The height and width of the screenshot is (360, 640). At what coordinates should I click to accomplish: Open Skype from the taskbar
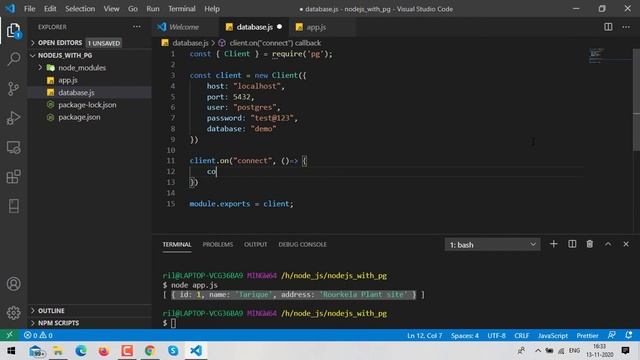click(x=173, y=351)
